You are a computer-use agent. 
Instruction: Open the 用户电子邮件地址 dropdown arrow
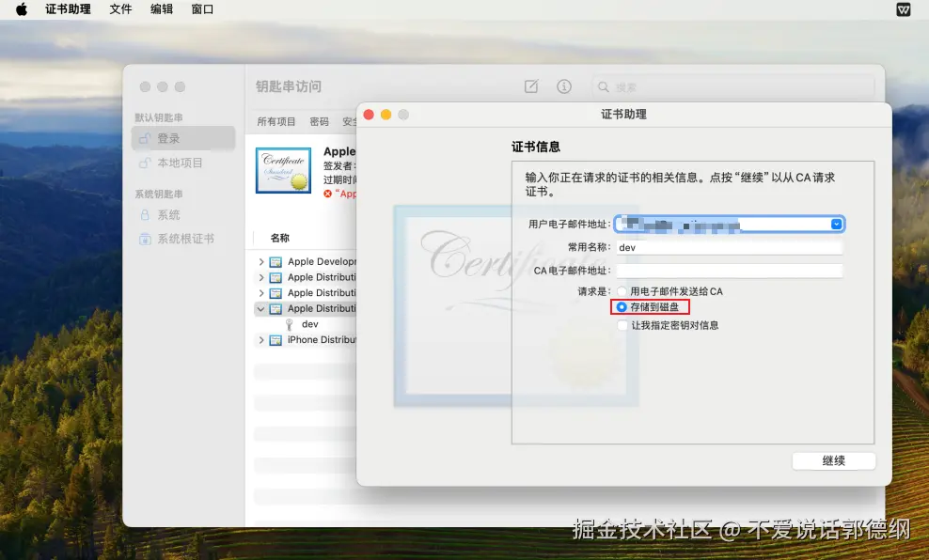tap(836, 224)
